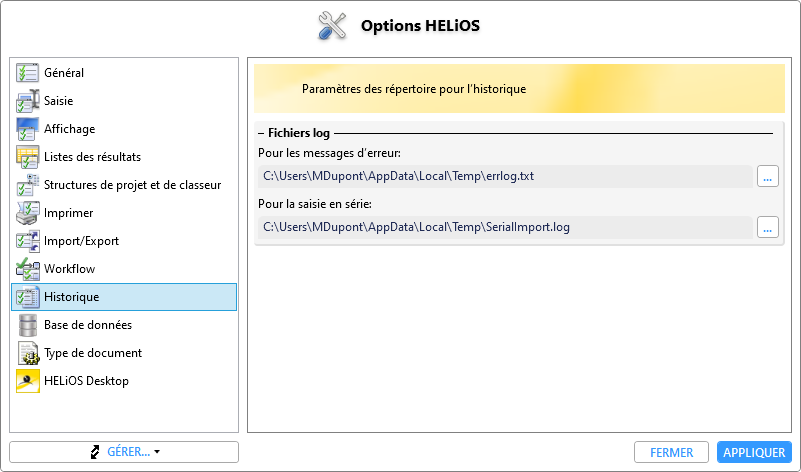Image resolution: width=801 pixels, height=472 pixels.
Task: Click the GÉRER... button
Action: pyautogui.click(x=124, y=452)
